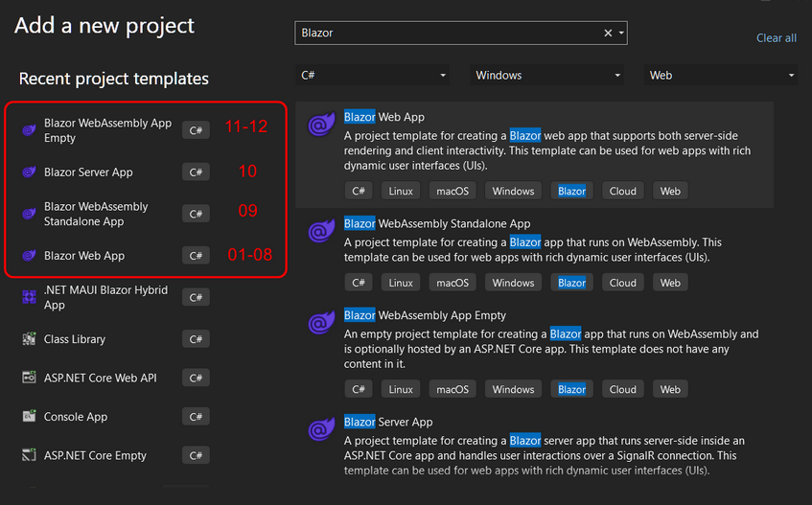Viewport: 812px width, 505px height.
Task: Open the Web project type dropdown
Action: tap(720, 75)
